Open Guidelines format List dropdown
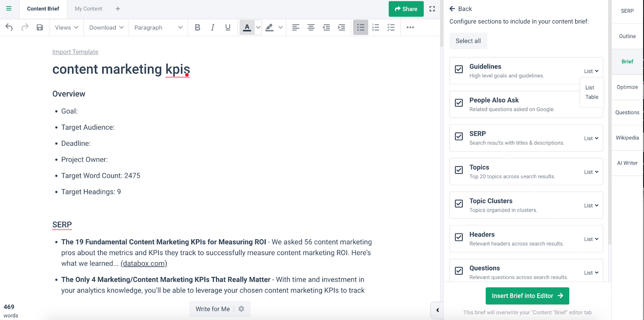 [591, 71]
